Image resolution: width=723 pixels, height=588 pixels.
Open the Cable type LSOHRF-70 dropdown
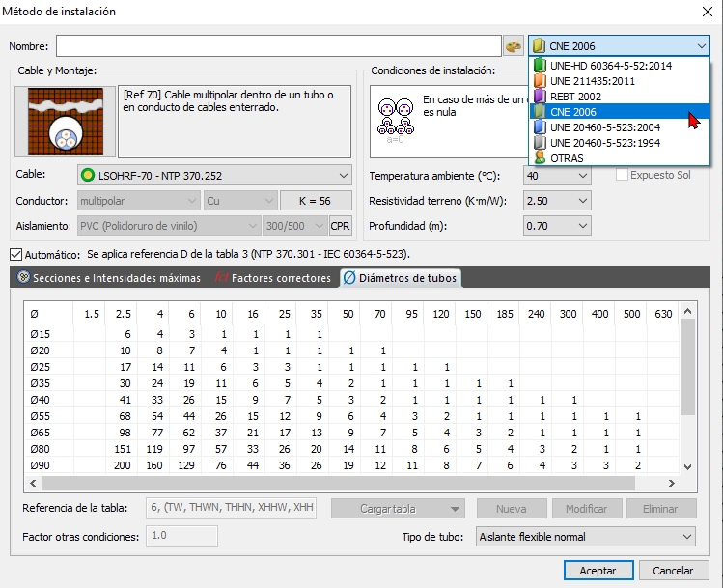pos(213,175)
